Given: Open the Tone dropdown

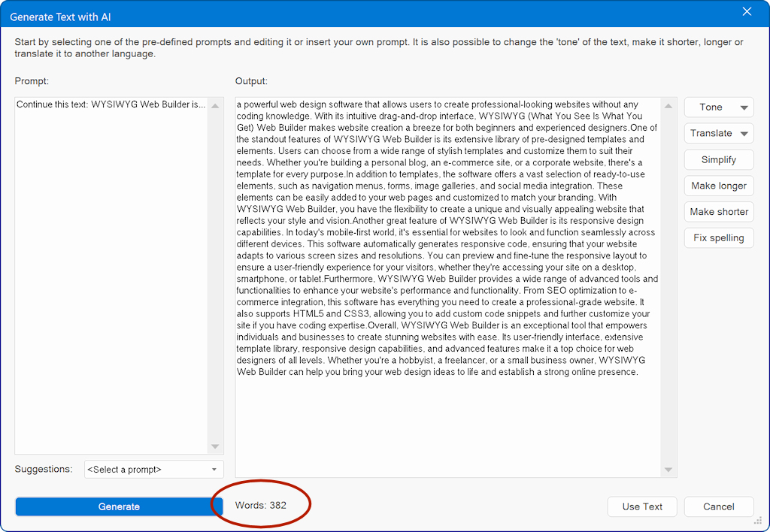Looking at the screenshot, I should click(x=719, y=107).
